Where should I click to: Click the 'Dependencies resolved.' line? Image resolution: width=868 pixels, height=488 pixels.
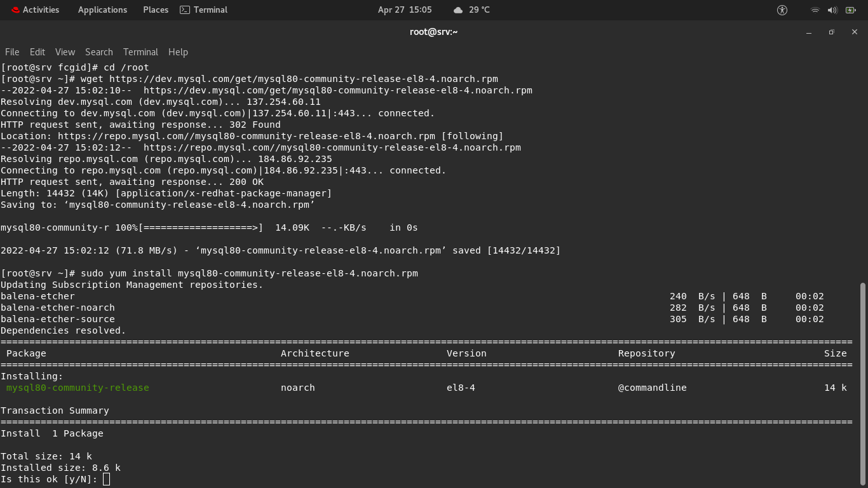[63, 330]
